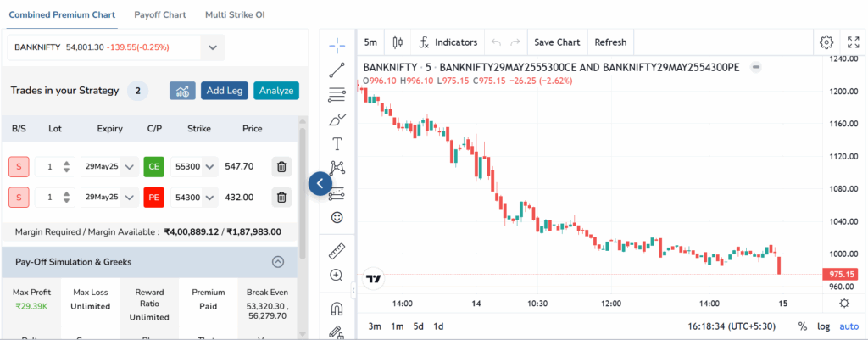This screenshot has width=868, height=340.
Task: Select the 3m date range
Action: click(x=375, y=326)
